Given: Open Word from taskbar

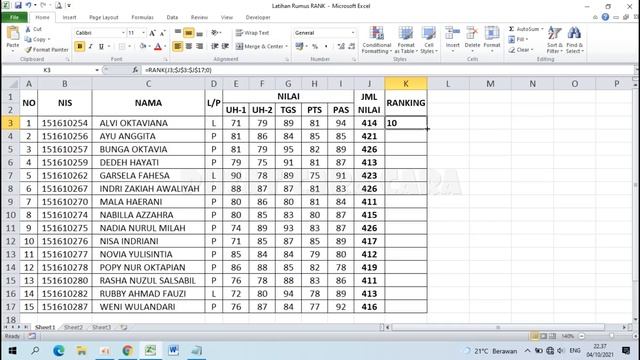Looking at the screenshot, I should pos(173,350).
